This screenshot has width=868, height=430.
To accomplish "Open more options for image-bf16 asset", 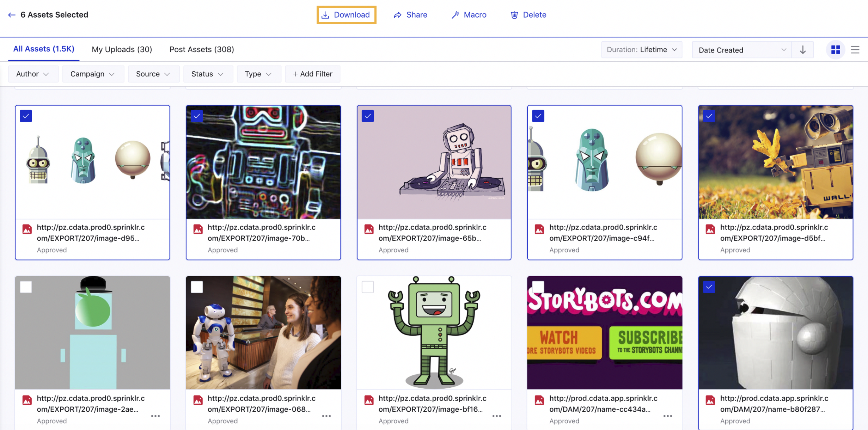I will [x=497, y=416].
